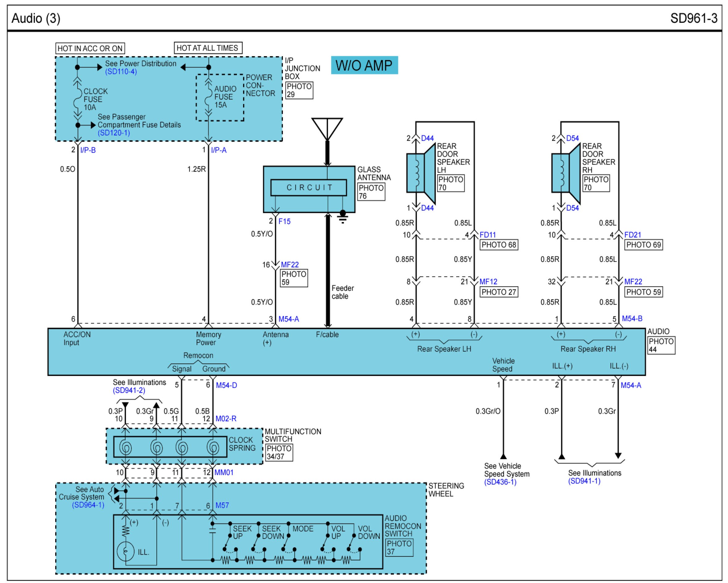
Task: Open PHOTO 29 for I/P junction box
Action: click(x=299, y=90)
